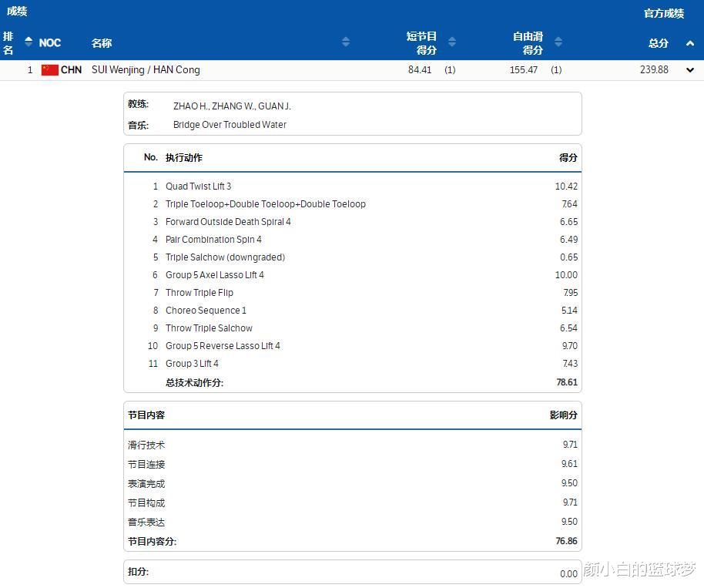Select the 成绩 page title

tap(17, 12)
